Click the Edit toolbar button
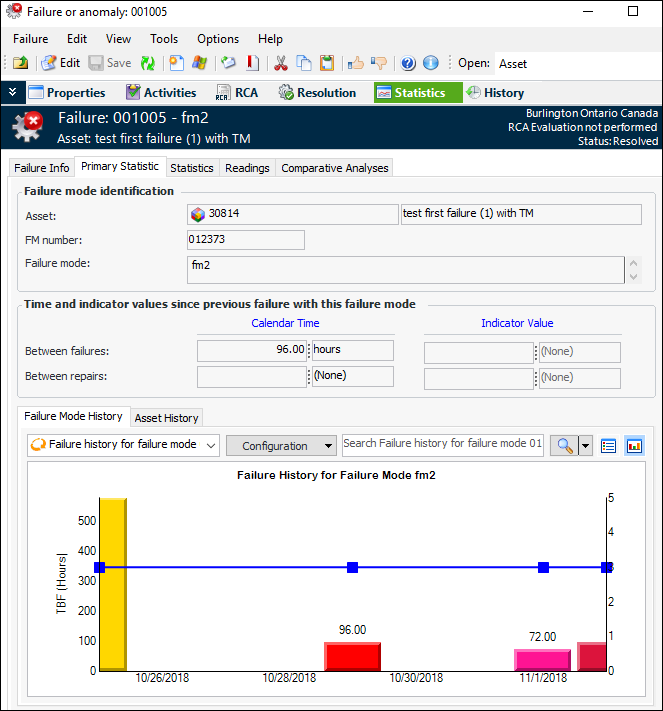Image resolution: width=663 pixels, height=711 pixels. pyautogui.click(x=60, y=63)
